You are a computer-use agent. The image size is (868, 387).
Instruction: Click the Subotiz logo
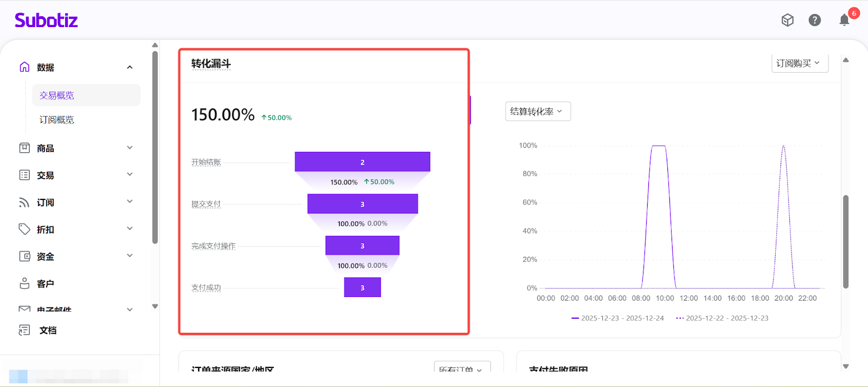tap(46, 21)
